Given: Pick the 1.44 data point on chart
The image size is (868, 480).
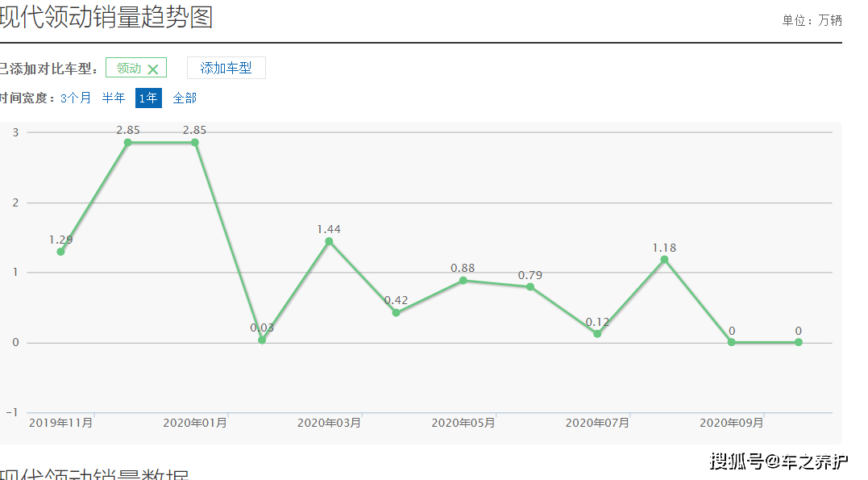Looking at the screenshot, I should (x=329, y=241).
